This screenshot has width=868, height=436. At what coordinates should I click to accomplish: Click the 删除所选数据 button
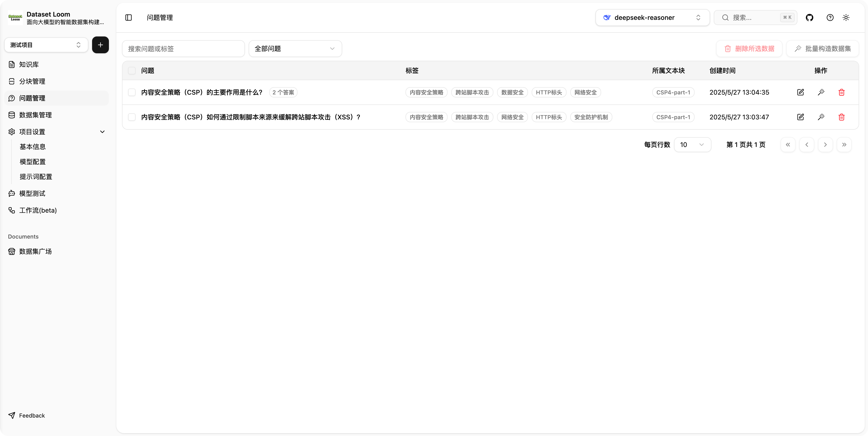click(749, 49)
